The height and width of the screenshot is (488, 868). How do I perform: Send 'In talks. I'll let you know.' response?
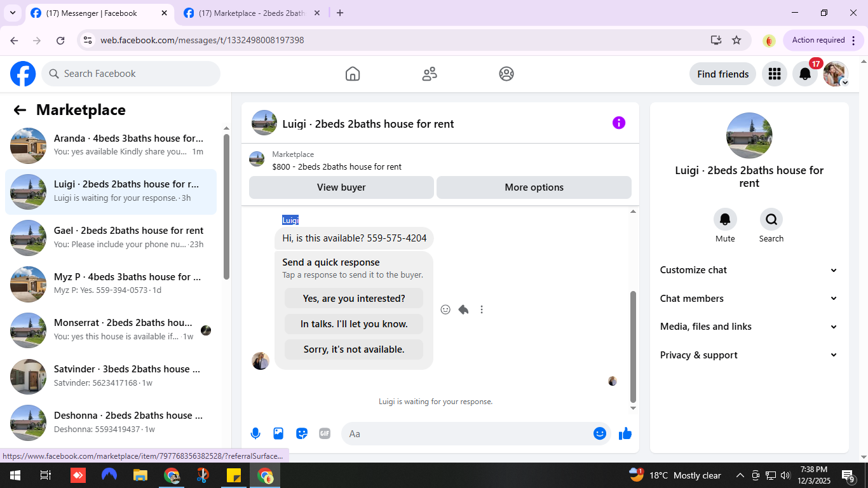coord(354,324)
